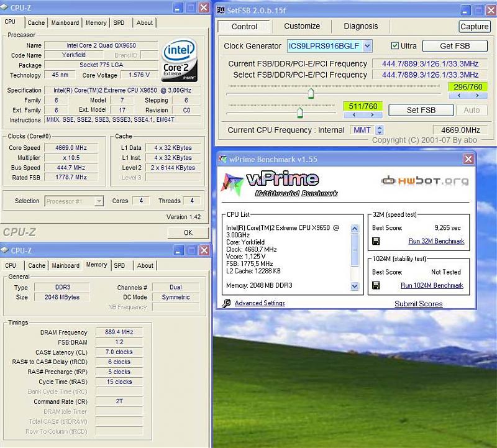This screenshot has width=497, height=448.
Task: Click the DRAM Frequency 889.4 MHz value
Action: 119,332
